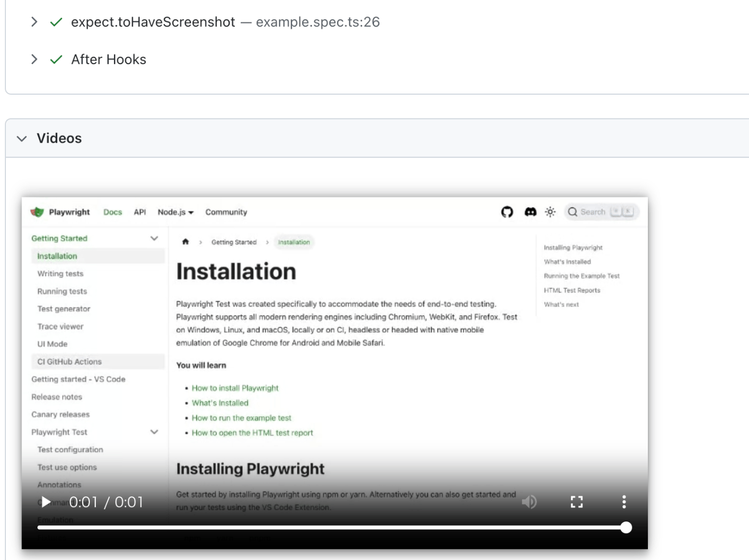Play the recorded test video

tap(46, 502)
